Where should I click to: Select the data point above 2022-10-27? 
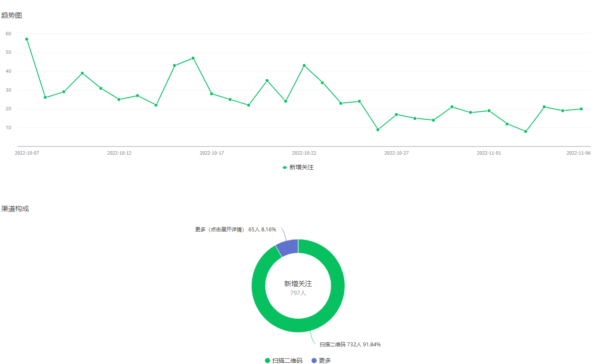coord(396,115)
